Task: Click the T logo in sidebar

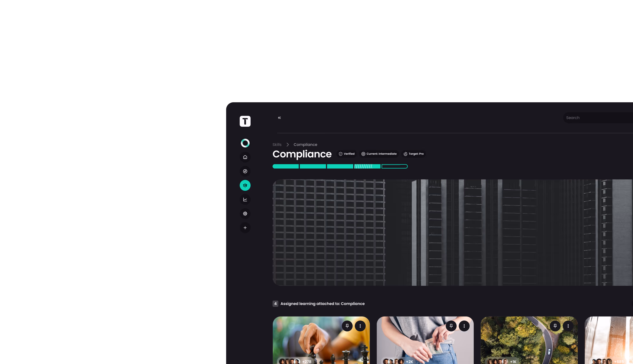Action: pyautogui.click(x=245, y=121)
